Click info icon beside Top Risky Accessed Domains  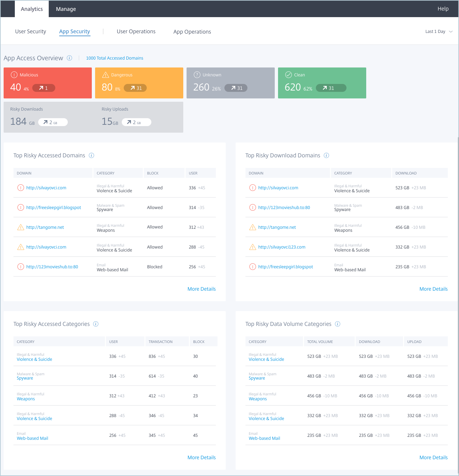(x=91, y=155)
